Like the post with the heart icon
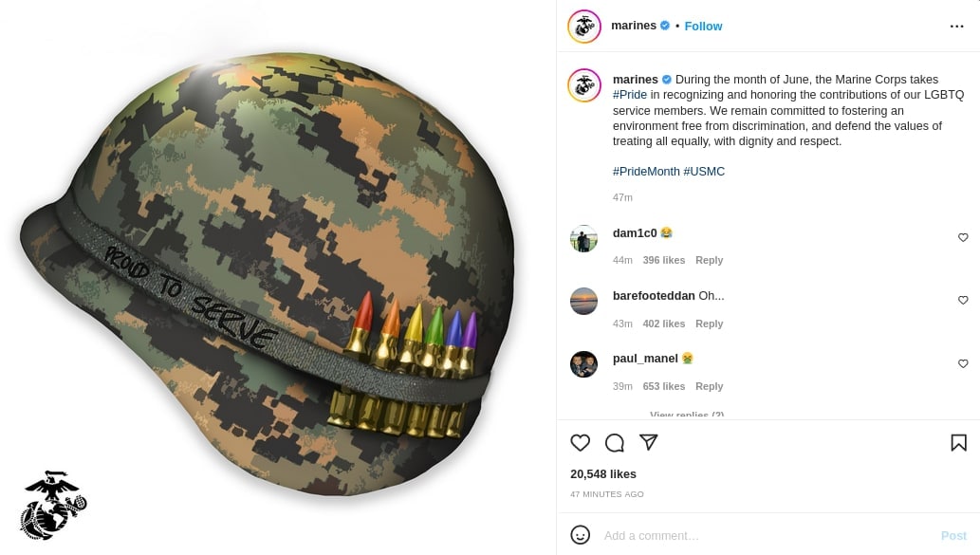Image resolution: width=980 pixels, height=555 pixels. tap(580, 442)
